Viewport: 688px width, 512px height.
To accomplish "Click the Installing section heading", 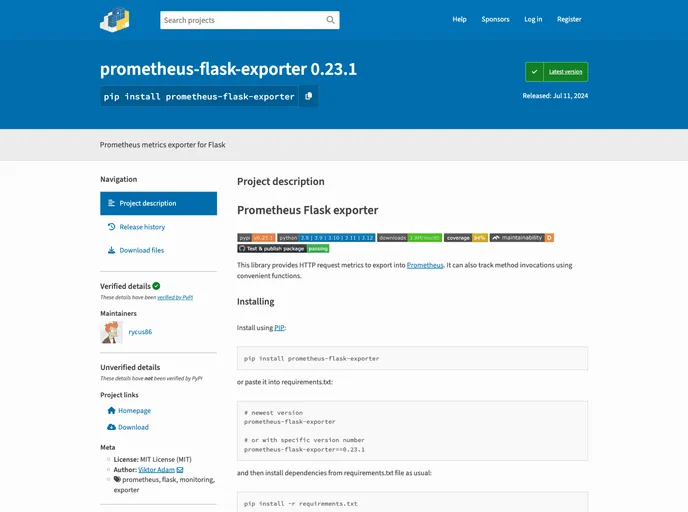I will click(x=255, y=301).
